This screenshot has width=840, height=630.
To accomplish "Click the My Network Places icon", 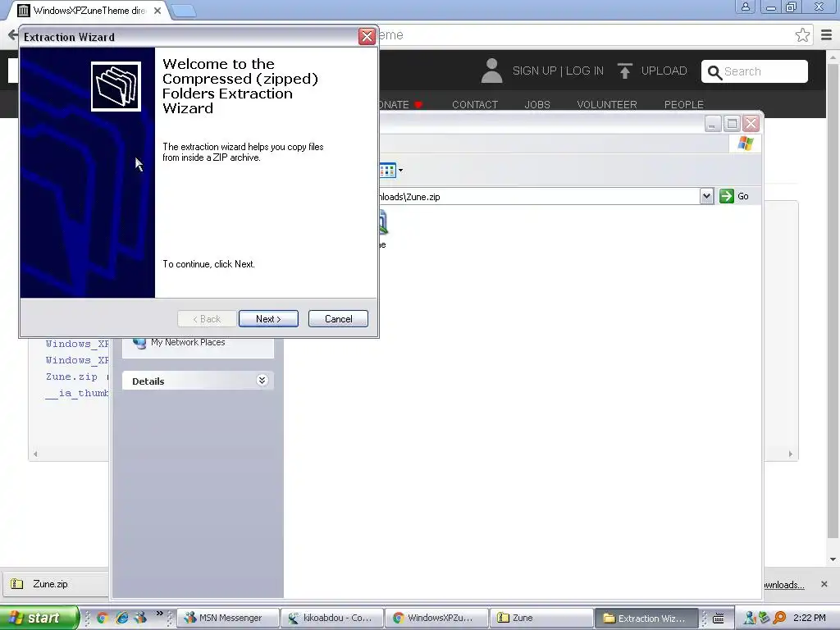I will pyautogui.click(x=139, y=343).
